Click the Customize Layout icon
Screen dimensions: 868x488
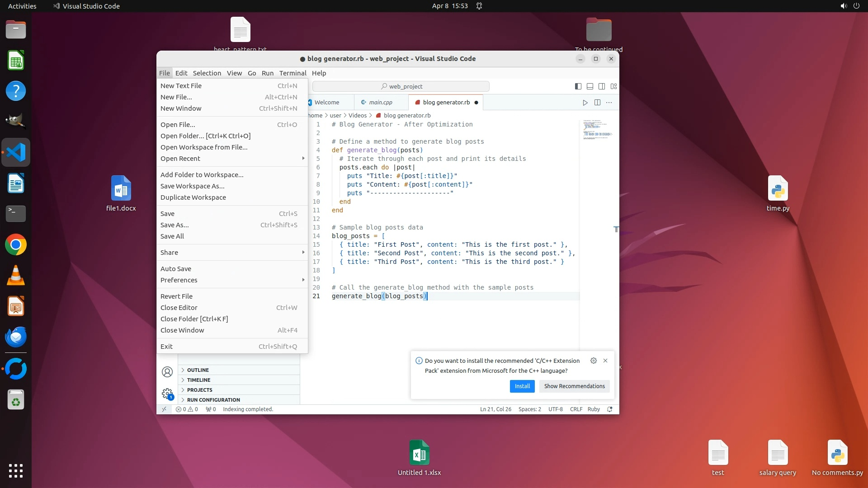point(613,86)
